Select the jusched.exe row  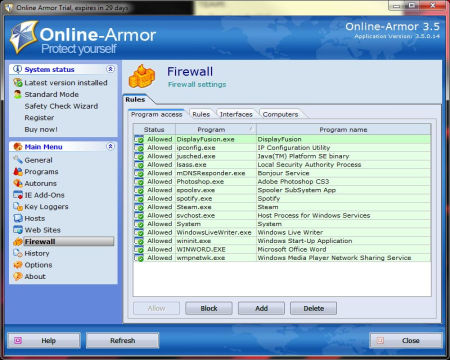pos(282,156)
